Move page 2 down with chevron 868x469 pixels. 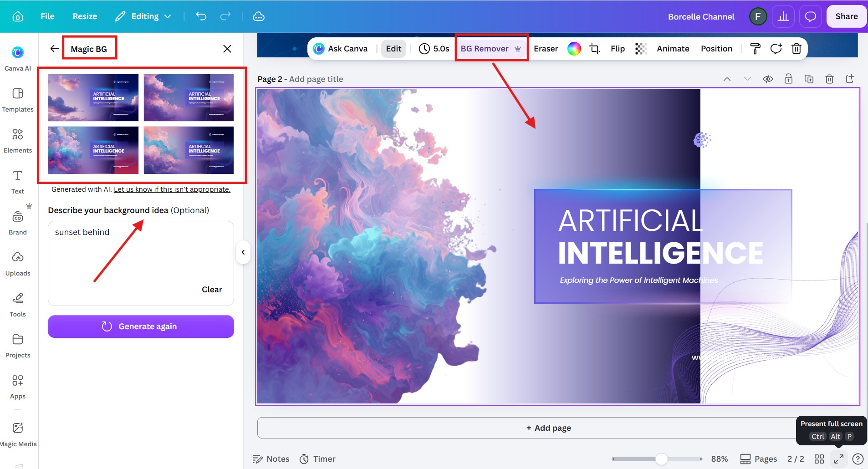click(747, 79)
